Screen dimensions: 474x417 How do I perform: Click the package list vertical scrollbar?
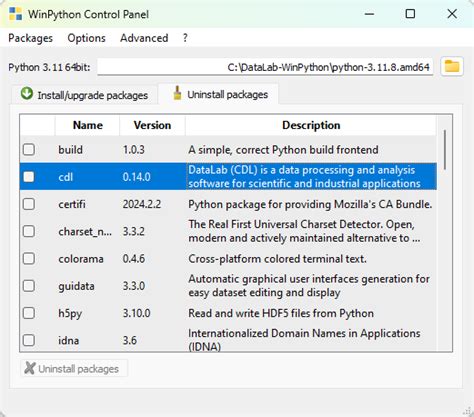[445, 150]
